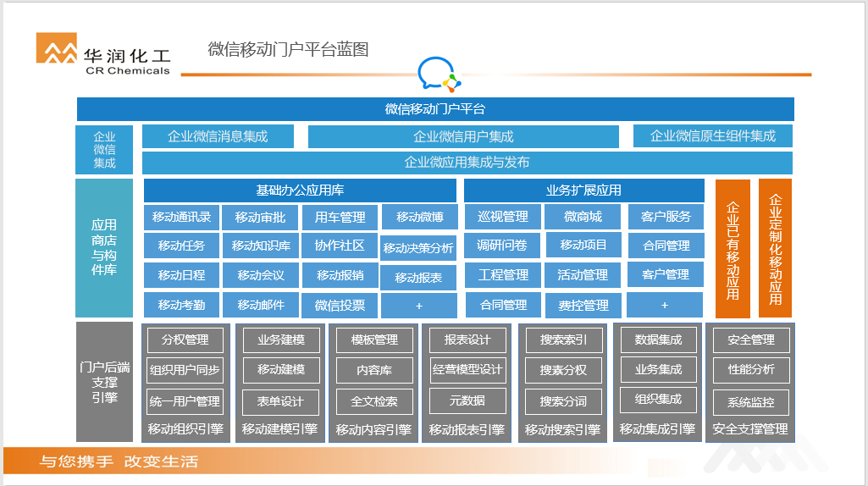Select the 业务扩展应用 header
The width and height of the screenshot is (868, 486).
click(583, 191)
